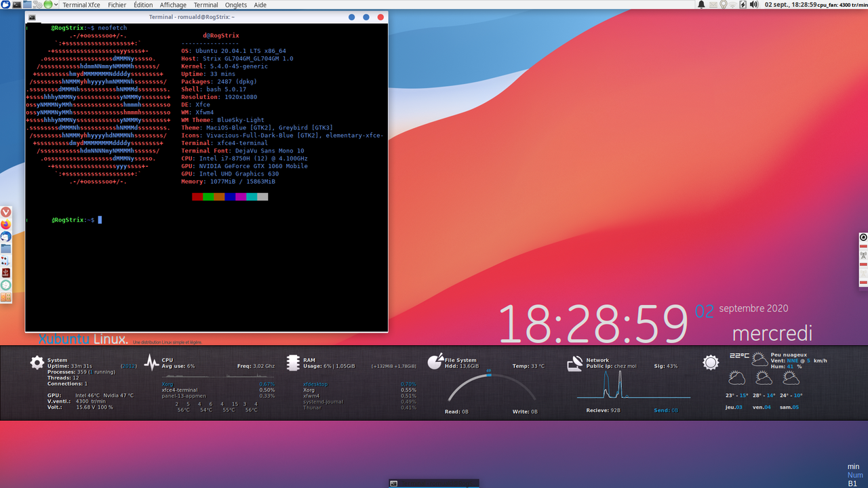Click File System pie icon in conky
Screen dimensions: 868x488
pos(435,362)
